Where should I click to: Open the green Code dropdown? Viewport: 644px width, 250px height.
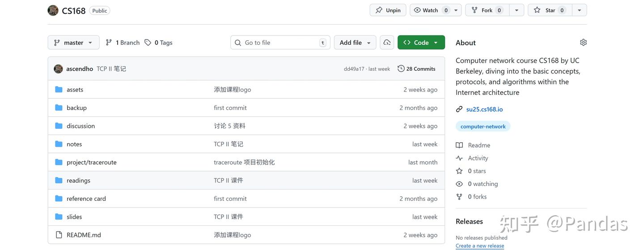421,42
